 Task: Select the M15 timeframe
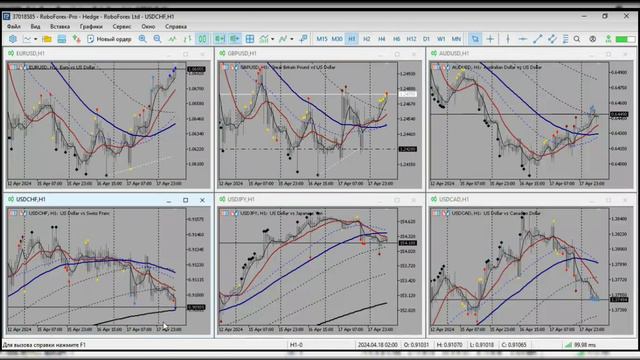322,39
